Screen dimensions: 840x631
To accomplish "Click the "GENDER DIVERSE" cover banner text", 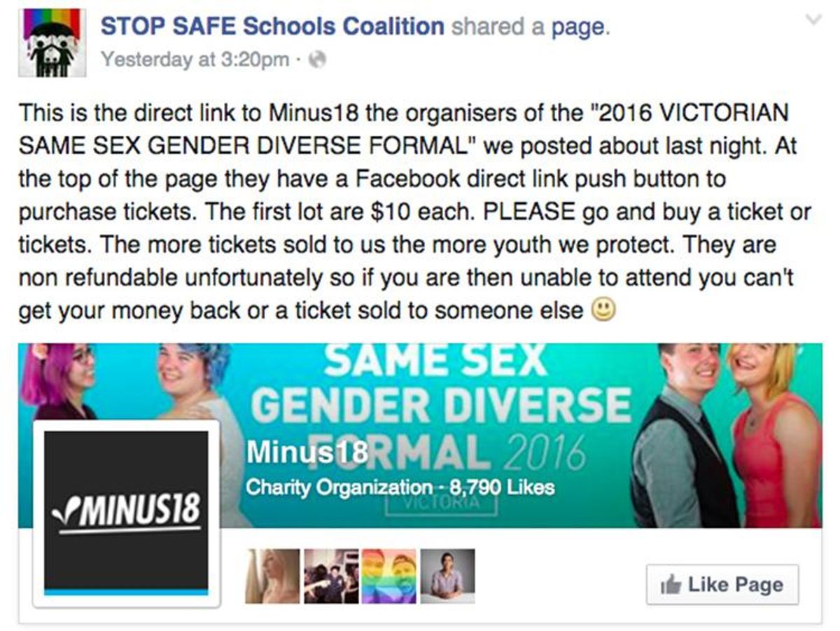I will (x=441, y=407).
